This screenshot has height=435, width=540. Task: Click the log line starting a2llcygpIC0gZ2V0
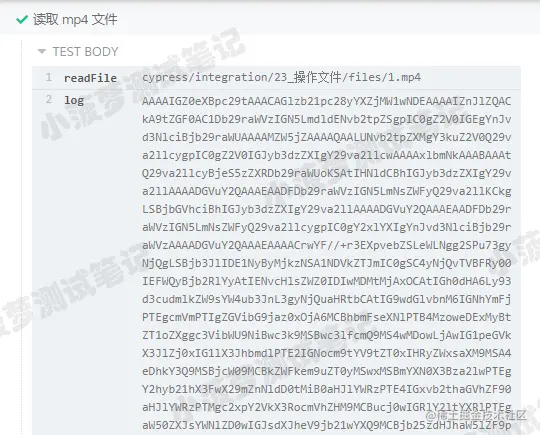coord(326,155)
